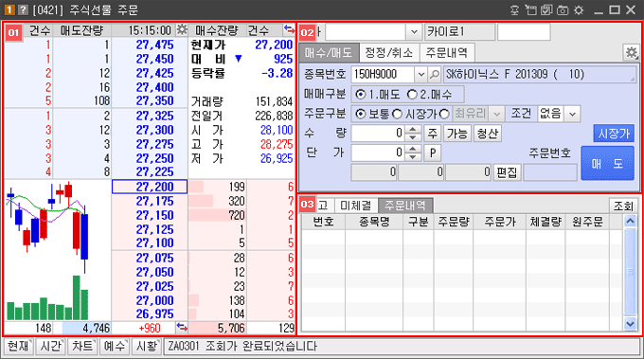Screen dimensions: 644x359
Task: Select the 2.매수 buy radio button
Action: coord(412,95)
